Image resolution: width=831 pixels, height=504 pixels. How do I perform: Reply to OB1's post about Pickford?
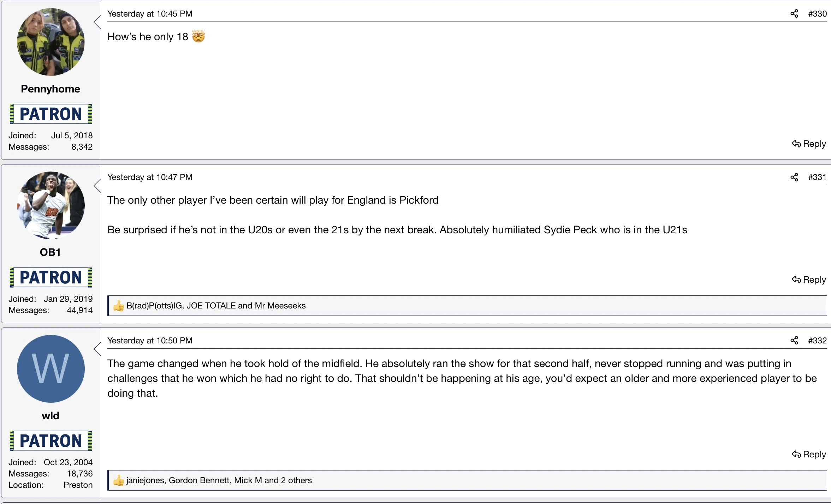(x=809, y=280)
